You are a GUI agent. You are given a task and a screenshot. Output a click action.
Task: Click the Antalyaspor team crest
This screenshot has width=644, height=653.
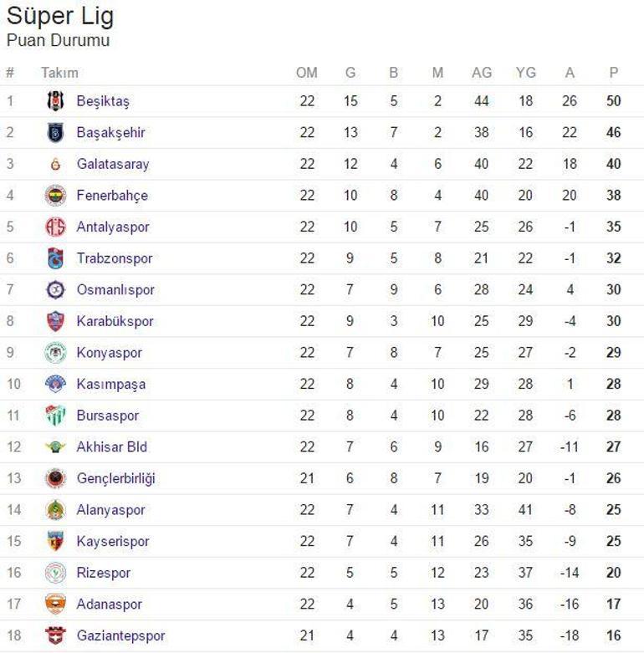(55, 227)
